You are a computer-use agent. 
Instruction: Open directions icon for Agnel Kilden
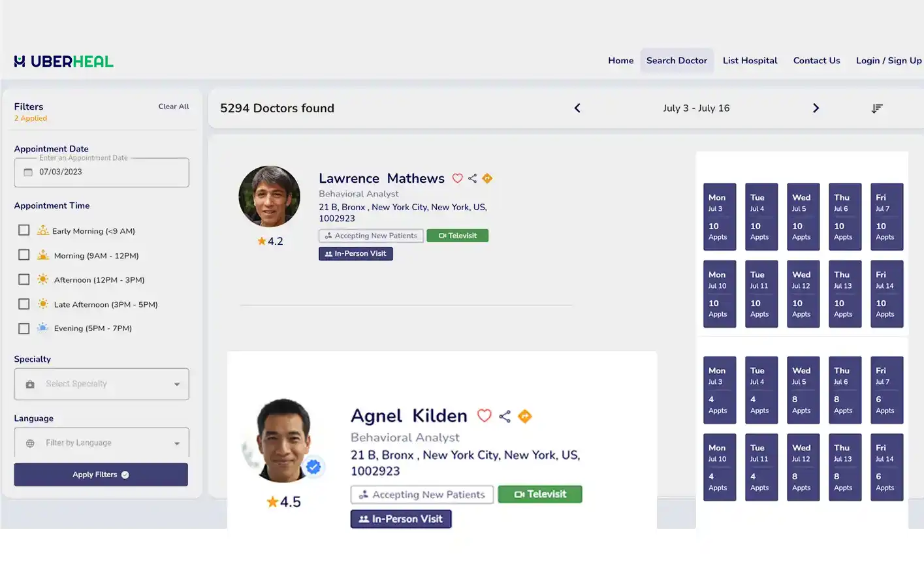pyautogui.click(x=525, y=417)
